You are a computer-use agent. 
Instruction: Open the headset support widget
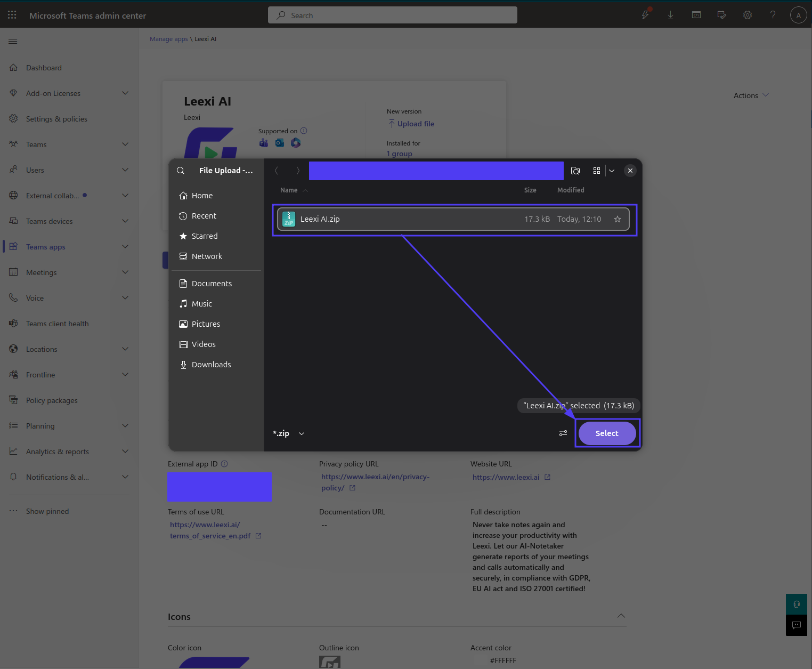click(x=797, y=604)
